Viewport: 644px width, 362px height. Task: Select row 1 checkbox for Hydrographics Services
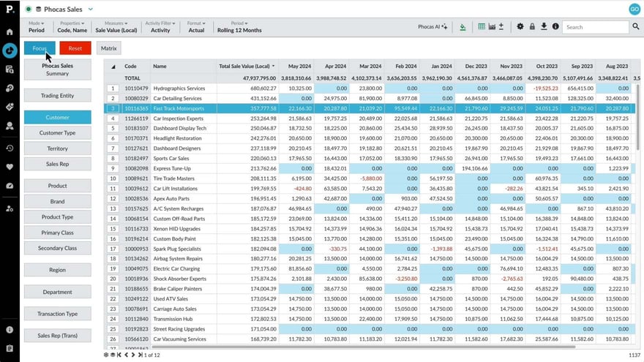point(113,88)
